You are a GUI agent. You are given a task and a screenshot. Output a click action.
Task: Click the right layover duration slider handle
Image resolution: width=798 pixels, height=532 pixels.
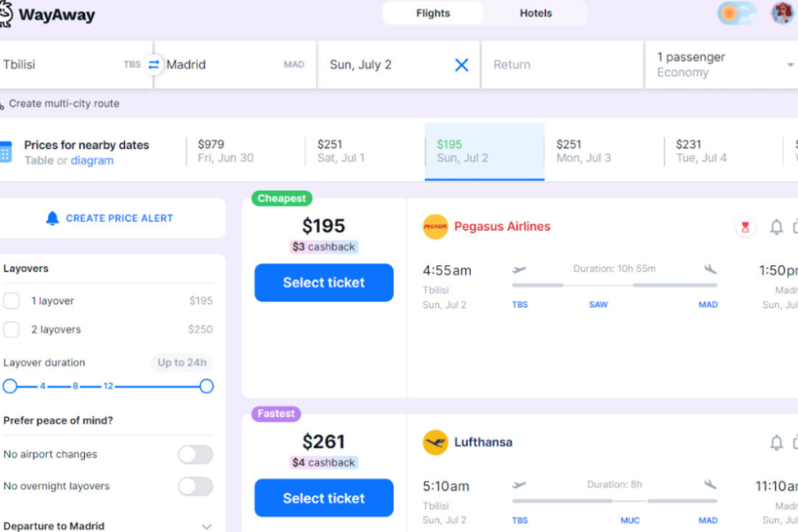click(207, 386)
